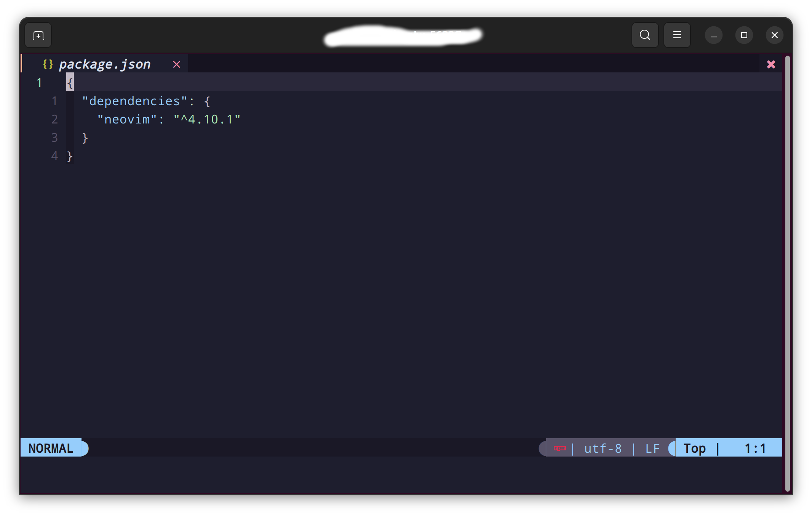
Task: Click the Top scroll-position segment
Action: (694, 448)
